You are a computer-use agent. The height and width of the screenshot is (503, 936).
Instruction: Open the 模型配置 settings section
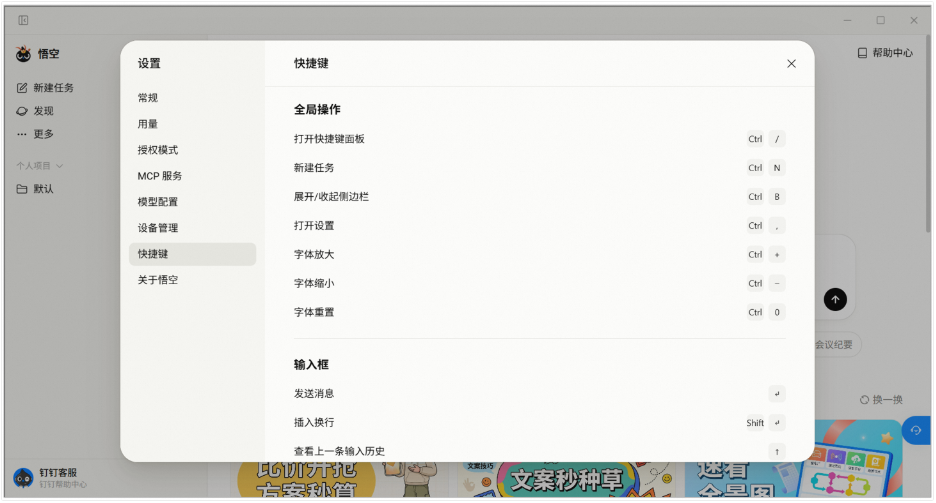192,202
